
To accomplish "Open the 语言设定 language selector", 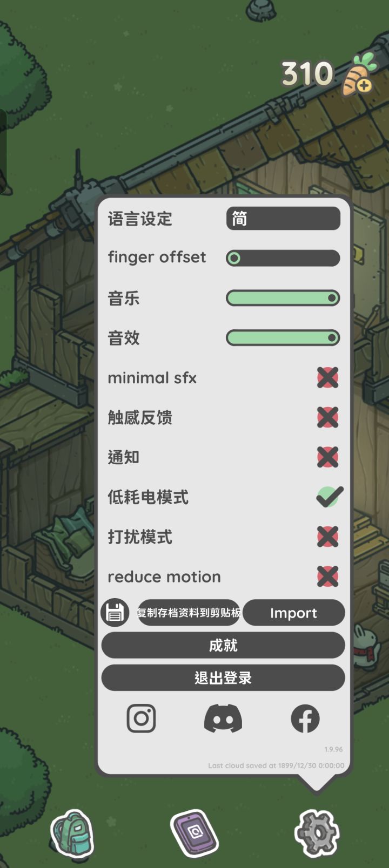I will [x=283, y=219].
